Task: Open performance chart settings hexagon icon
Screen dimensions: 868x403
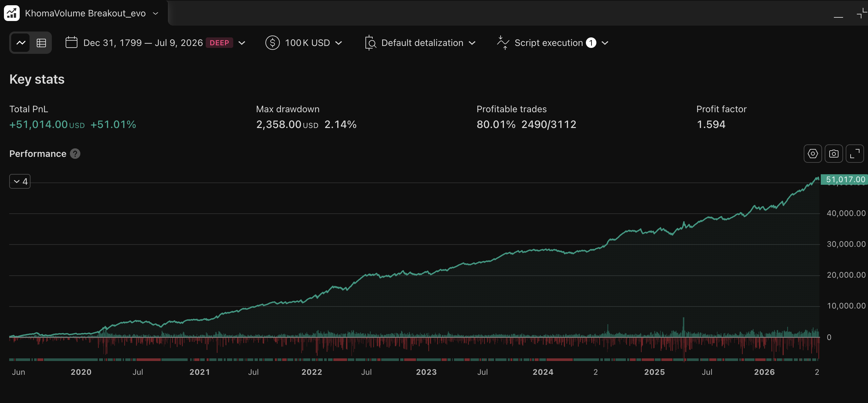Action: pos(813,154)
